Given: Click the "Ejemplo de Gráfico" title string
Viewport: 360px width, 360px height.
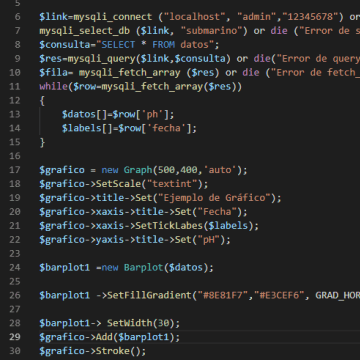Looking at the screenshot, I should pos(214,198).
